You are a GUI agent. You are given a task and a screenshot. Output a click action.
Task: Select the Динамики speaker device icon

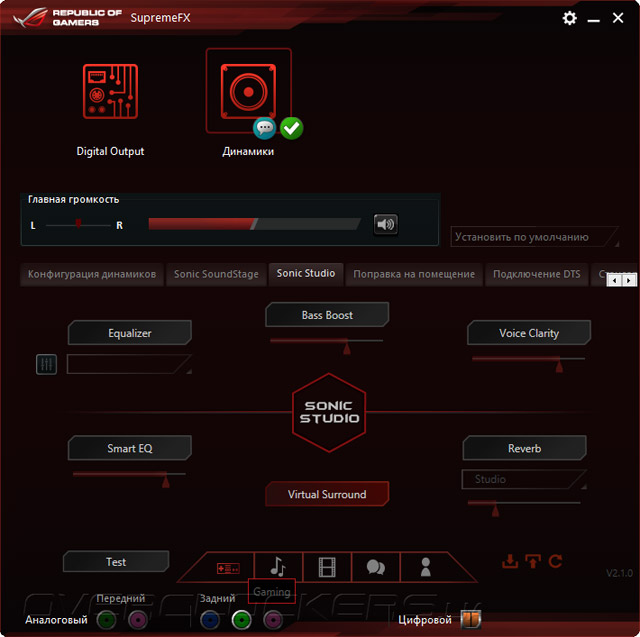tap(248, 91)
